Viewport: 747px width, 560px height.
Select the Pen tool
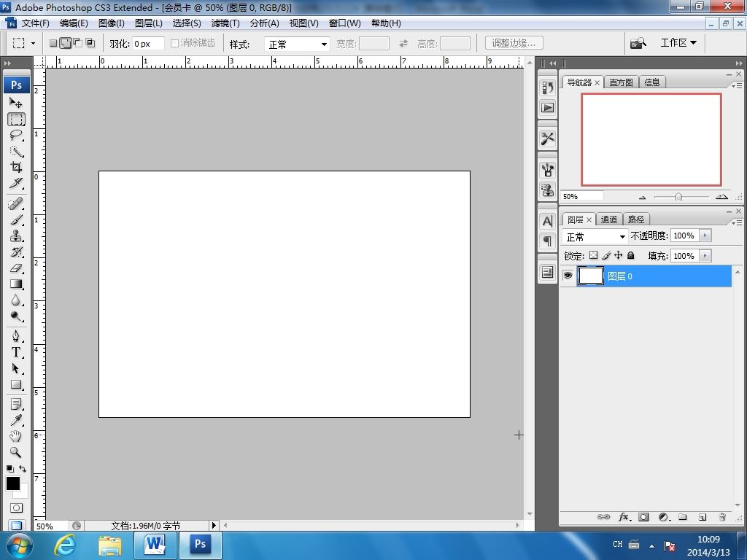coord(16,336)
